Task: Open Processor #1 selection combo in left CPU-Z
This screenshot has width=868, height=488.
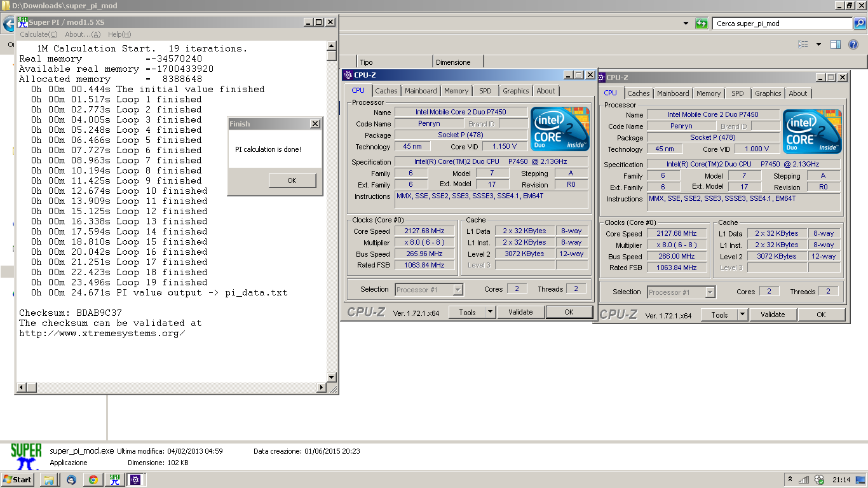Action: 429,290
